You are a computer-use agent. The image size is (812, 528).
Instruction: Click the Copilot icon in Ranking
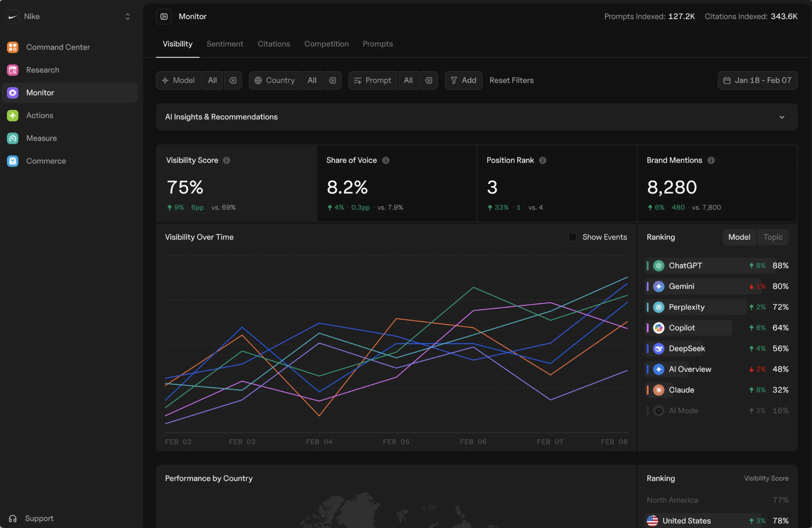click(659, 328)
